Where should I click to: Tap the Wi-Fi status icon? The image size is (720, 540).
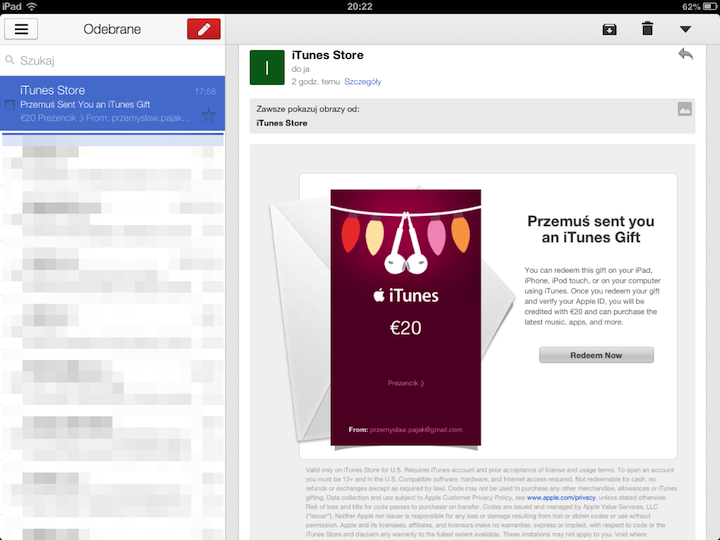(32, 6)
